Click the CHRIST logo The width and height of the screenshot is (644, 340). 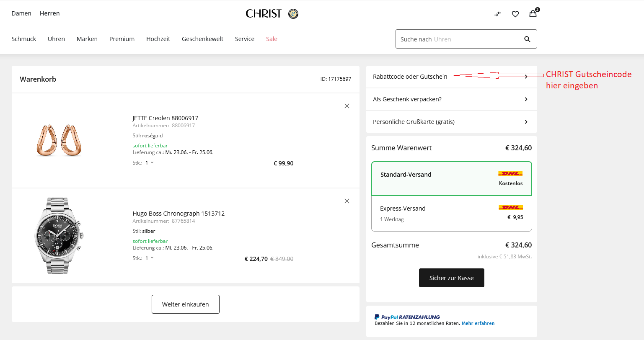264,14
